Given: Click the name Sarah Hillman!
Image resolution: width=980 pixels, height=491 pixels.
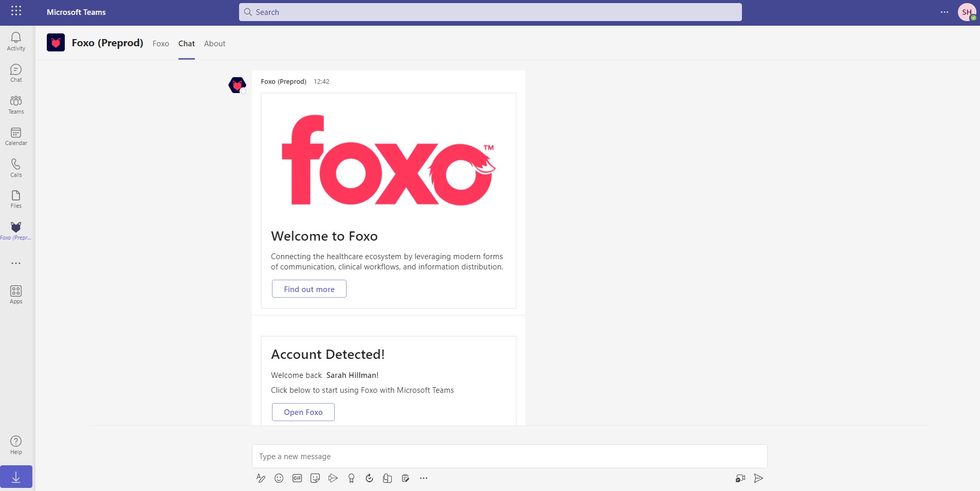Looking at the screenshot, I should (353, 375).
